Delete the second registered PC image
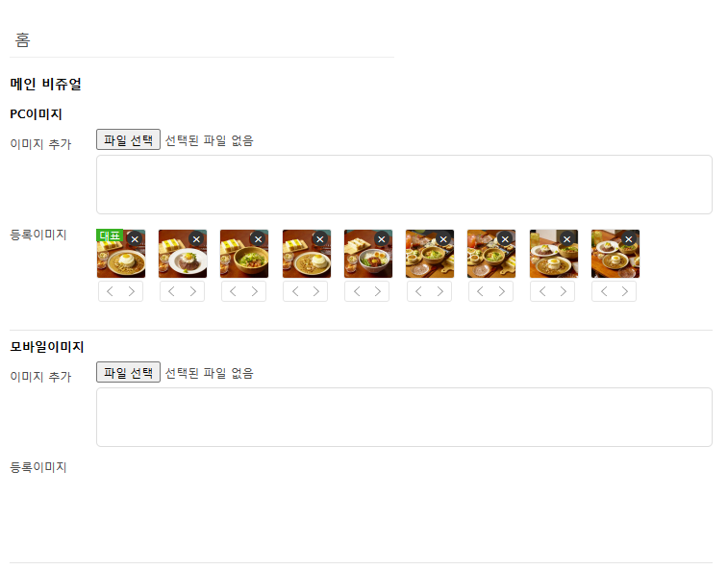 click(196, 239)
